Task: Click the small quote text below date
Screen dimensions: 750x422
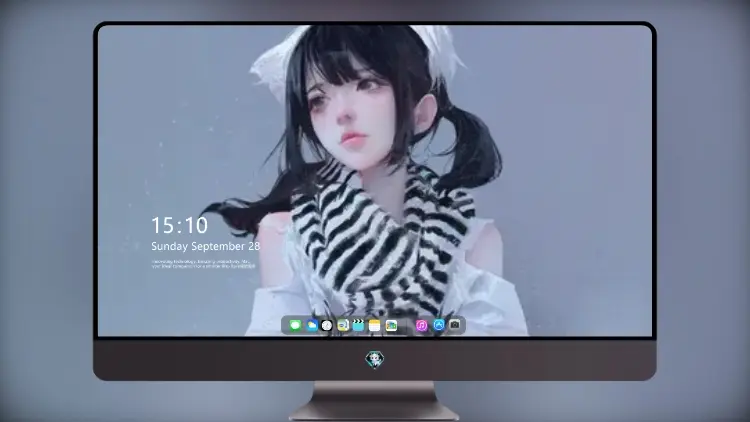Action: pyautogui.click(x=204, y=264)
